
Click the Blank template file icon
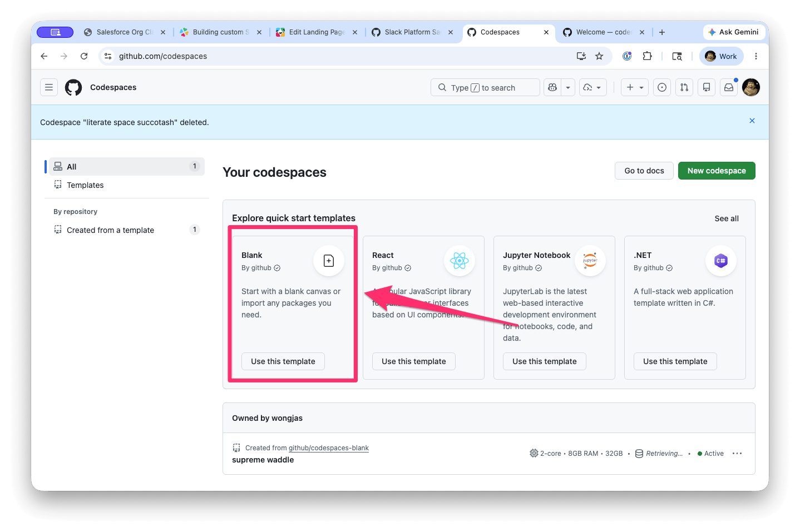click(329, 261)
